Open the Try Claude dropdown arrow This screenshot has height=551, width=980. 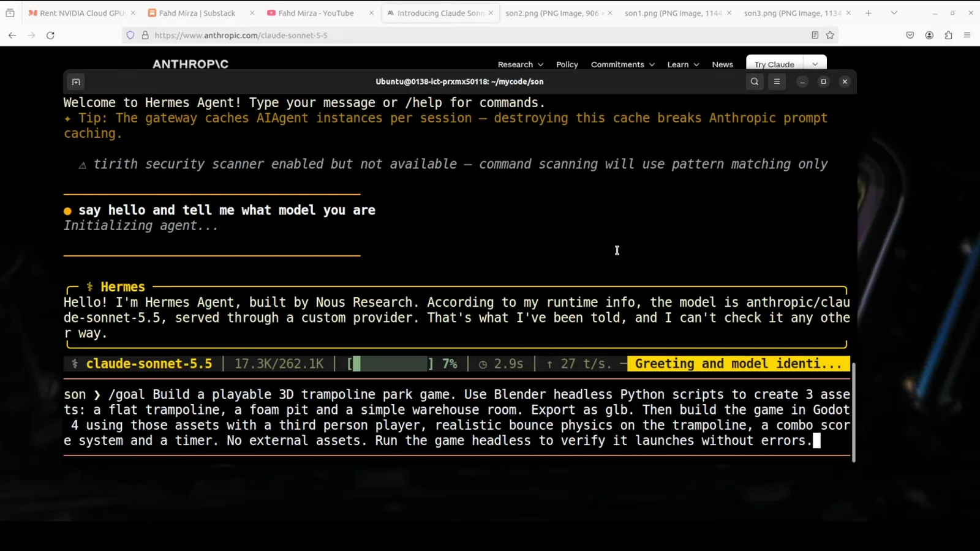(815, 64)
